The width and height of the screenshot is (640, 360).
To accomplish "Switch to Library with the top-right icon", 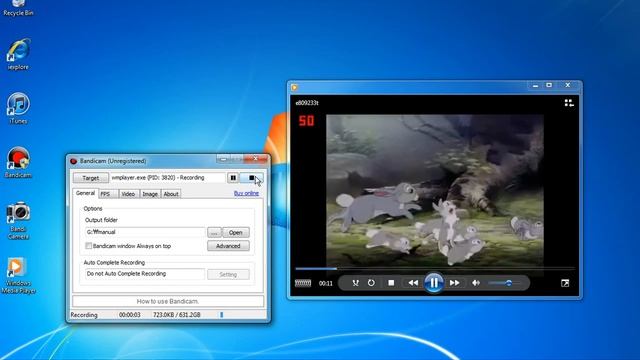I will (569, 103).
